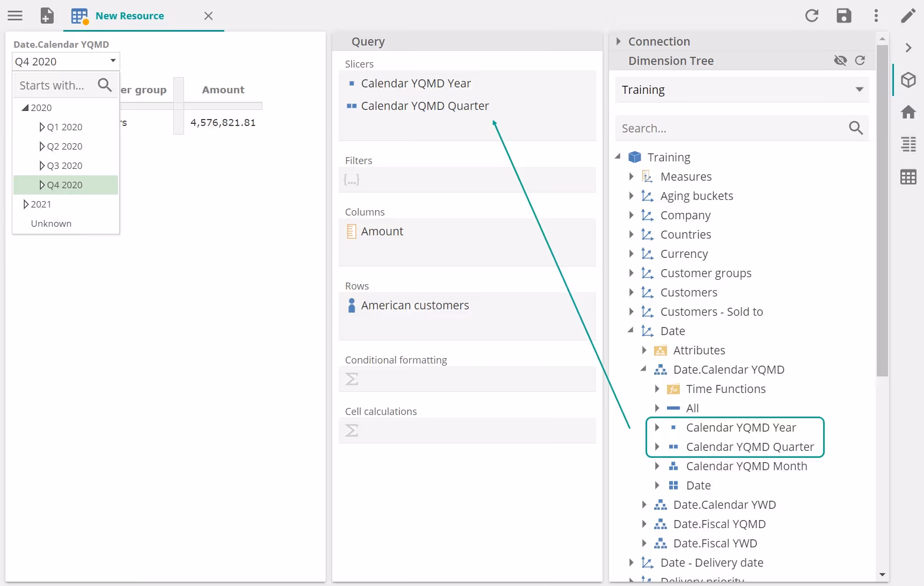Collapse the 2020 year node
This screenshot has height=586, width=924.
(x=25, y=108)
